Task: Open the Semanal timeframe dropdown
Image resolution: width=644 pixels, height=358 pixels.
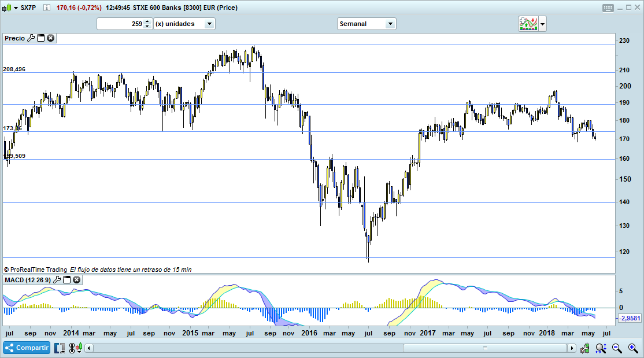Action: click(390, 24)
